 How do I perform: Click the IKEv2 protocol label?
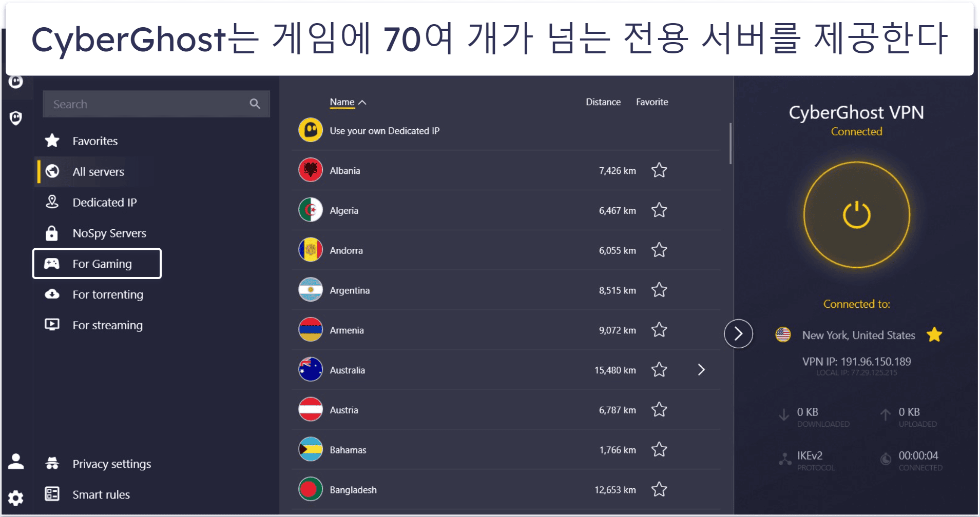(810, 455)
